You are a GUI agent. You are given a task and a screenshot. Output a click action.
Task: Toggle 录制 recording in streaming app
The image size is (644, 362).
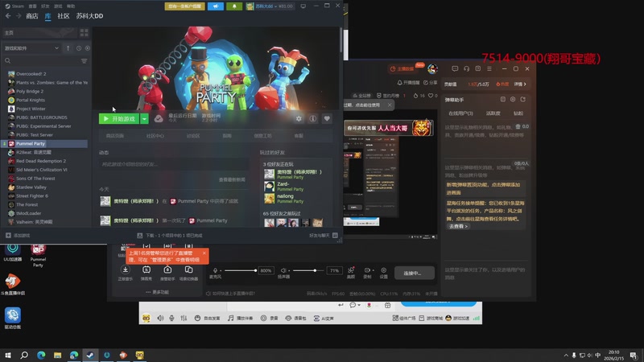click(367, 273)
